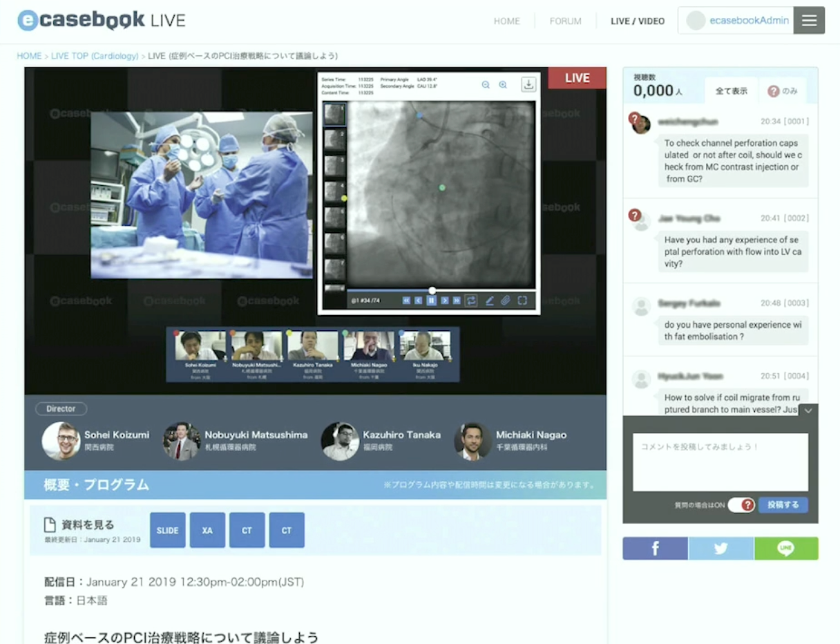Share the live stream on Twitter
The image size is (840, 644).
[x=720, y=549]
